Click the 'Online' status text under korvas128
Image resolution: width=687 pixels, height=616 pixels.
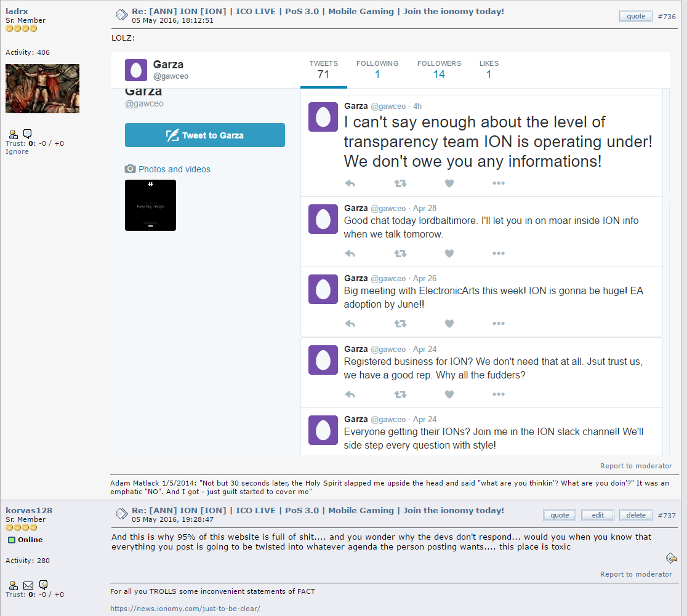(x=30, y=540)
